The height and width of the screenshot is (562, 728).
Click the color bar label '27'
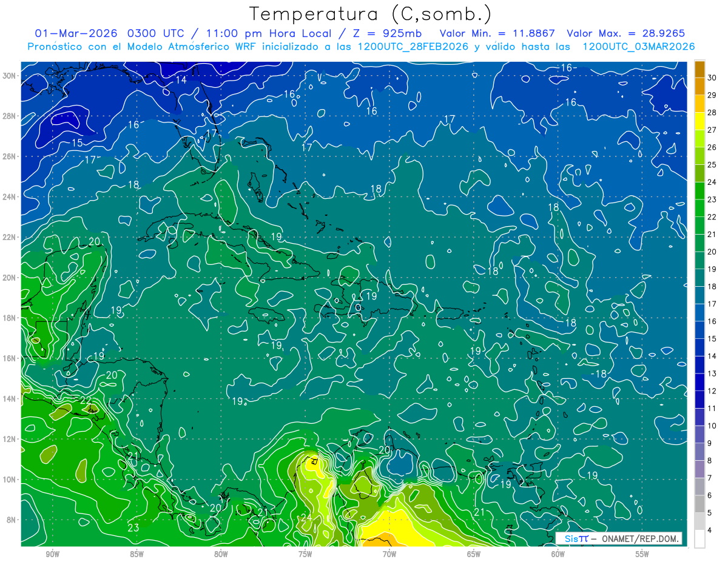712,130
